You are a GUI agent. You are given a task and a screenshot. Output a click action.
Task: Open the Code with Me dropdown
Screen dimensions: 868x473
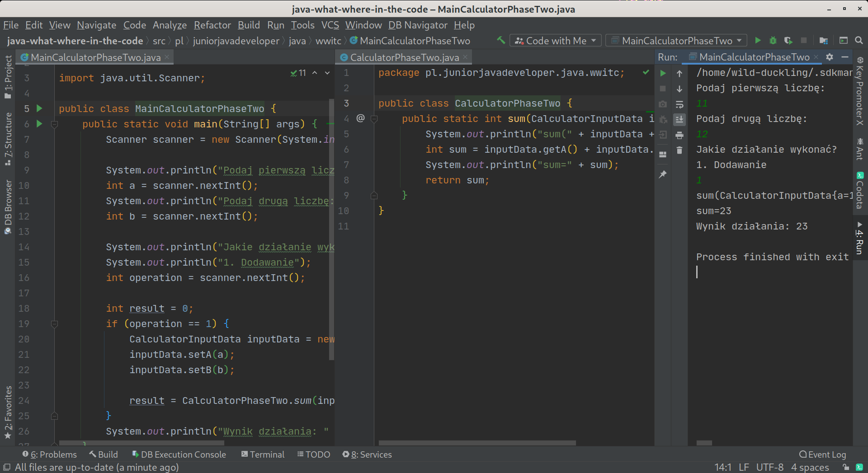pos(557,41)
